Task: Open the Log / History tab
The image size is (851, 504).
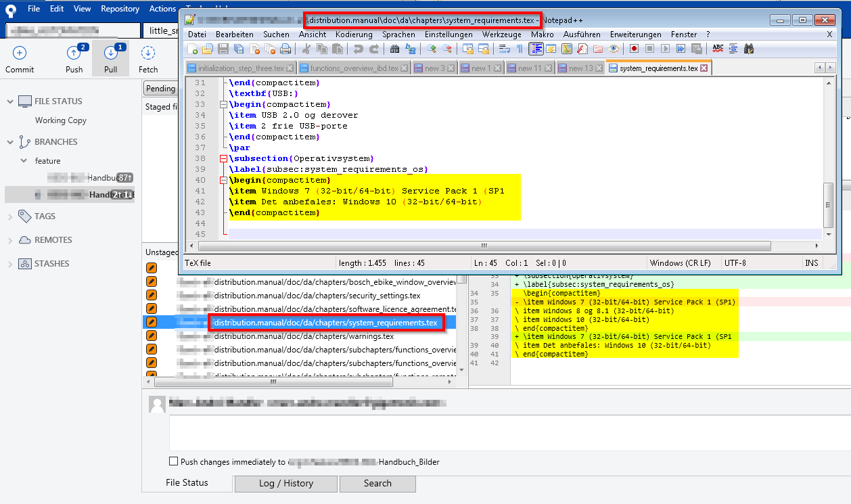Action: pyautogui.click(x=286, y=483)
